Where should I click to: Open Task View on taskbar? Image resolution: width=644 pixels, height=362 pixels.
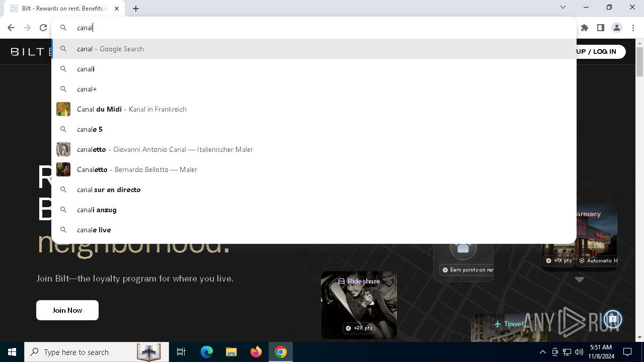tap(181, 352)
